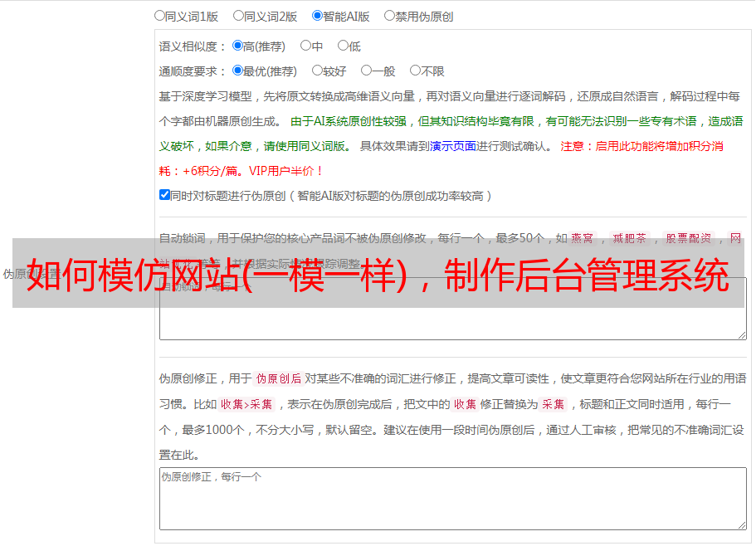The height and width of the screenshot is (546, 756).
Task: Set 语义相似度 to 低
Action: point(343,46)
